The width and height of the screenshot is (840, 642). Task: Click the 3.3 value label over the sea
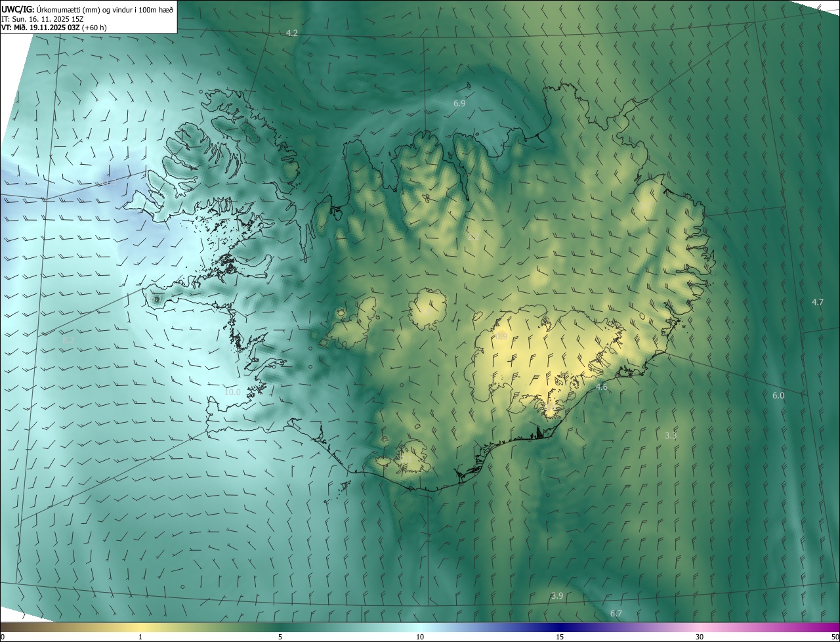[x=671, y=435]
